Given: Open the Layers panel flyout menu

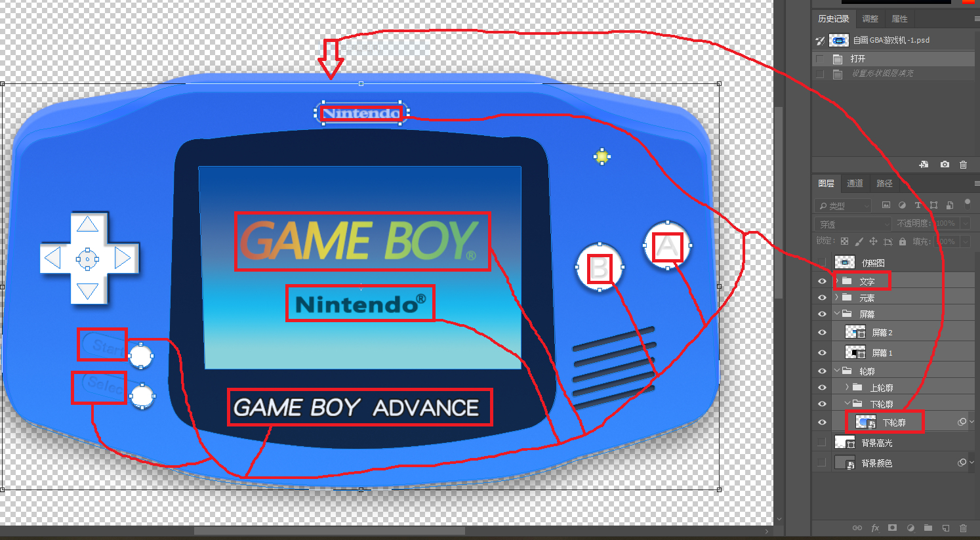Looking at the screenshot, I should pos(976,184).
